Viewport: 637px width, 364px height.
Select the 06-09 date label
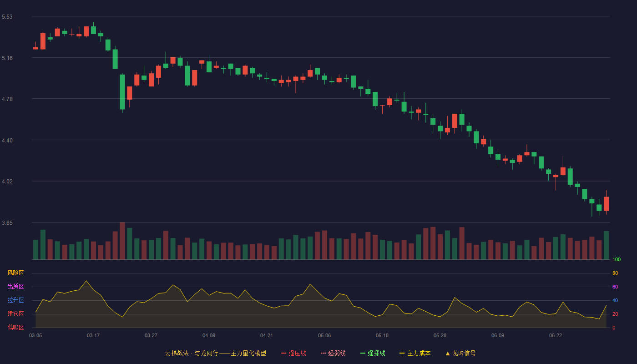pos(498,335)
